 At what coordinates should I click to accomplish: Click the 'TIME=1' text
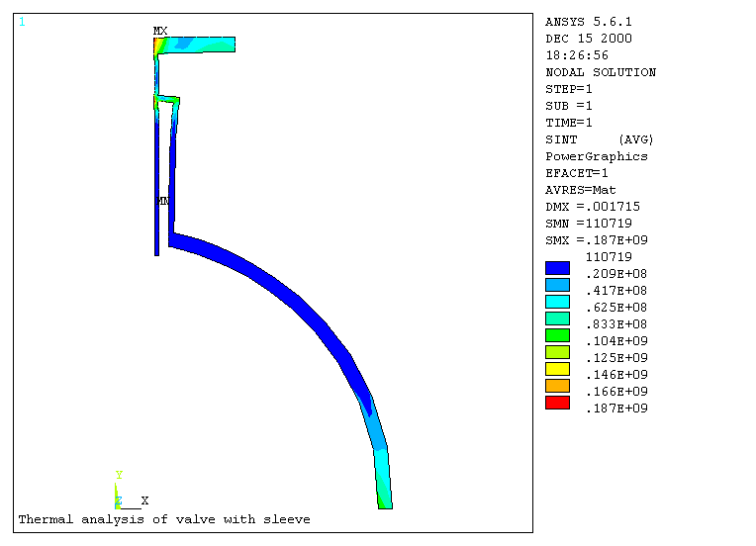[569, 123]
